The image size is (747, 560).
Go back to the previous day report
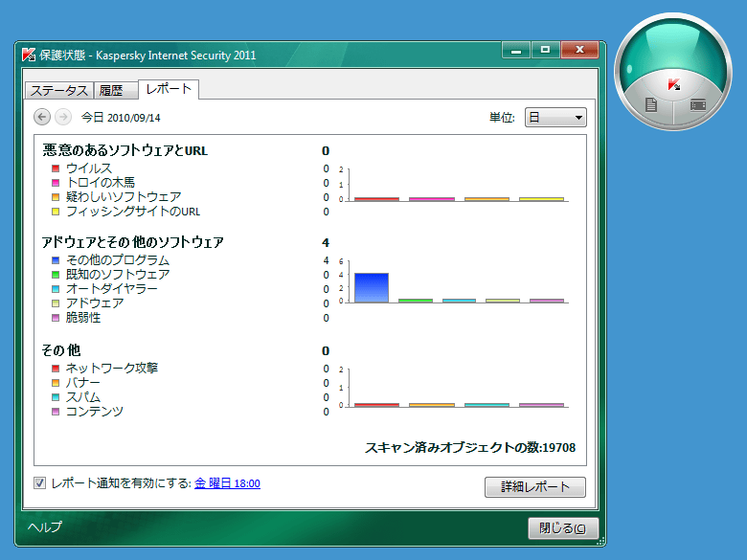[42, 117]
